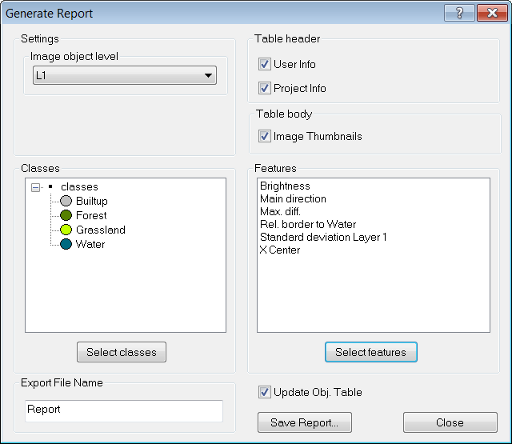Click the Export File Name input field

click(x=124, y=411)
